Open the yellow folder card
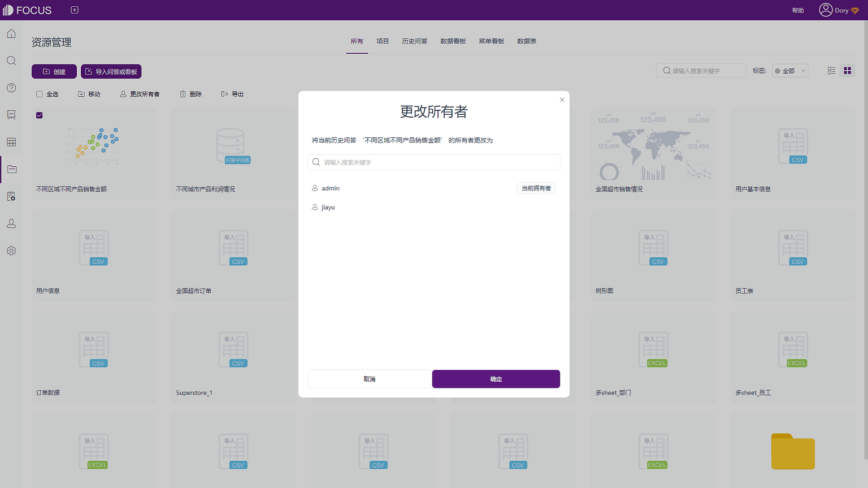Viewport: 868px width, 488px height. click(793, 451)
